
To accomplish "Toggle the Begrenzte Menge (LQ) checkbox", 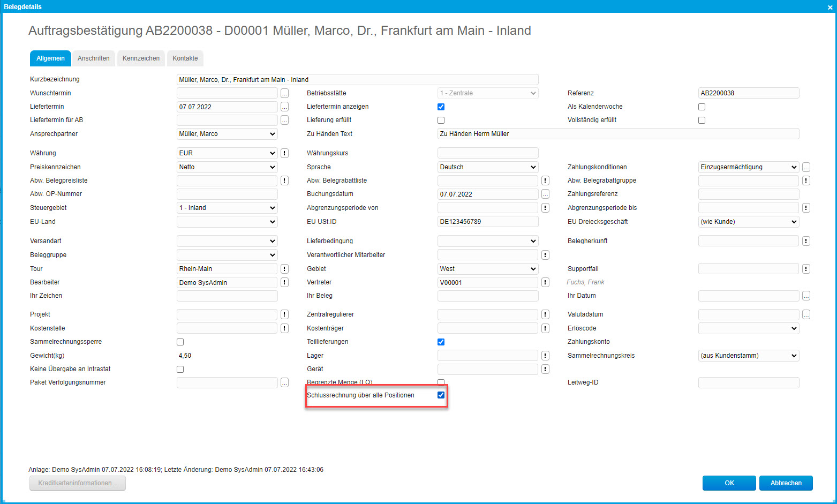I will click(x=441, y=382).
